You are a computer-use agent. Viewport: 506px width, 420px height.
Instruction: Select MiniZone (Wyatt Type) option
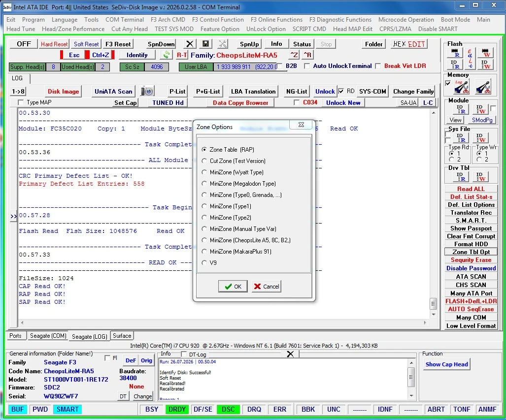(x=204, y=172)
